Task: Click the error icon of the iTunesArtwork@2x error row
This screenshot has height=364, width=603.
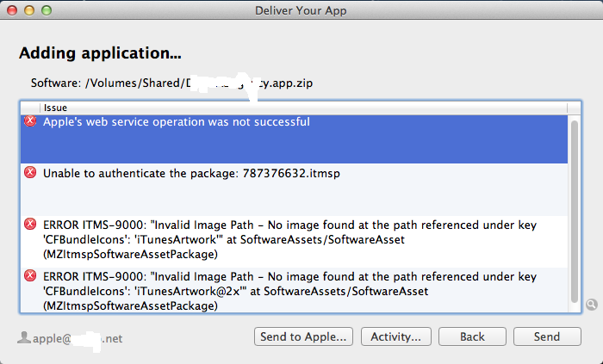Action: (31, 275)
